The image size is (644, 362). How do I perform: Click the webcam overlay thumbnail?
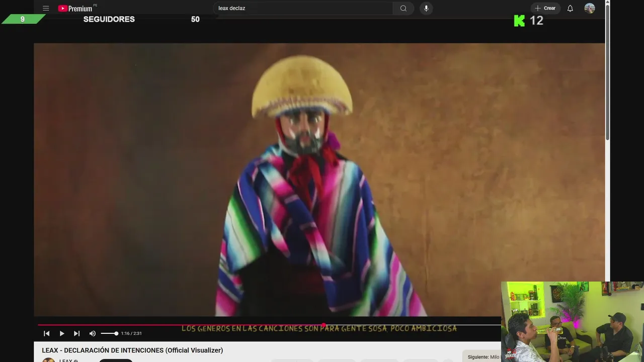click(x=573, y=322)
